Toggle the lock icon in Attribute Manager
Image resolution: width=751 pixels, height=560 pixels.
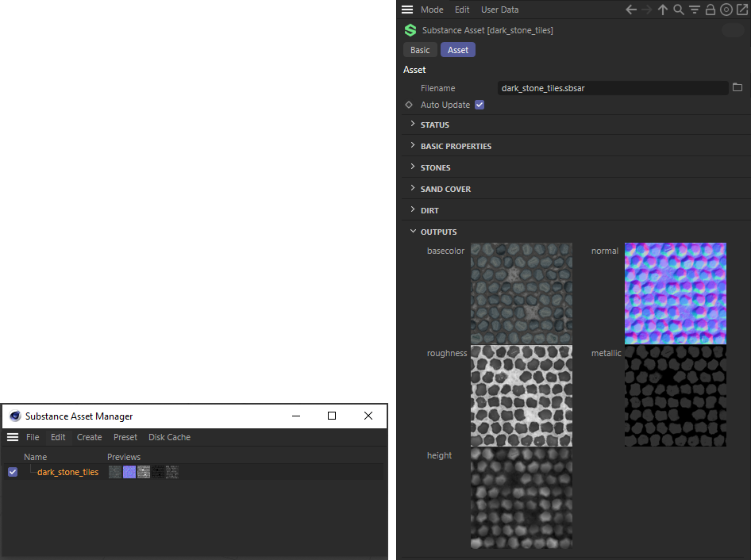click(x=711, y=10)
